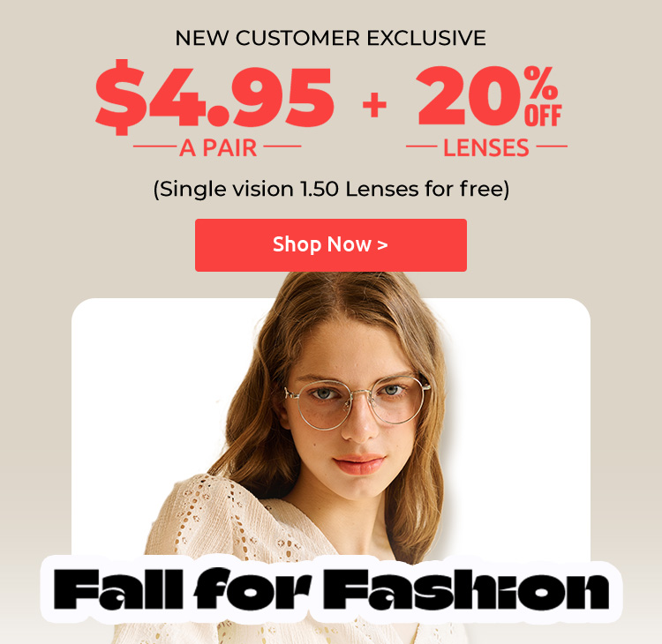
Task: Click the plus sign between offers
Action: 374,105
